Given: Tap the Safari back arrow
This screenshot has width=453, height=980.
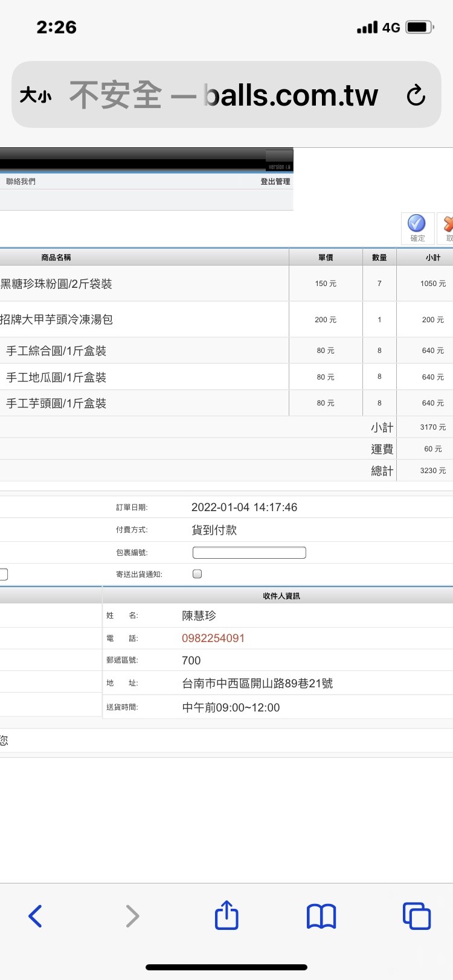Looking at the screenshot, I should (35, 916).
